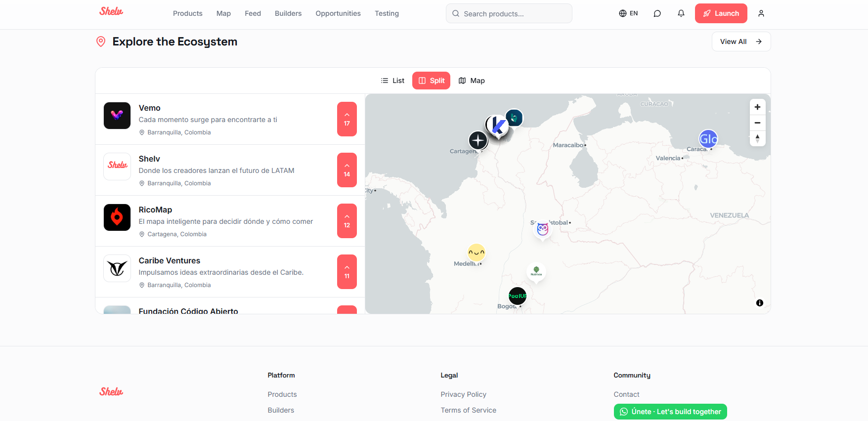The width and height of the screenshot is (868, 421).
Task: Open the Testing nav item
Action: pos(387,13)
